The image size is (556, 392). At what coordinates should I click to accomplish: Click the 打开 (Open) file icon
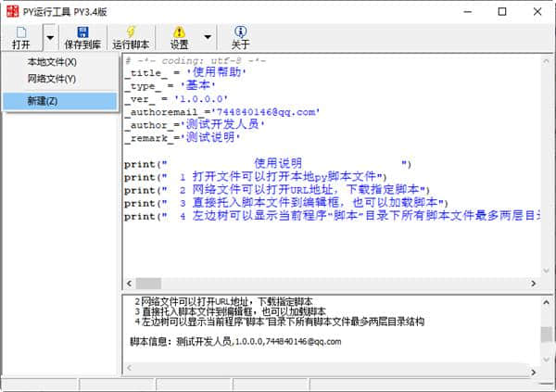(21, 32)
